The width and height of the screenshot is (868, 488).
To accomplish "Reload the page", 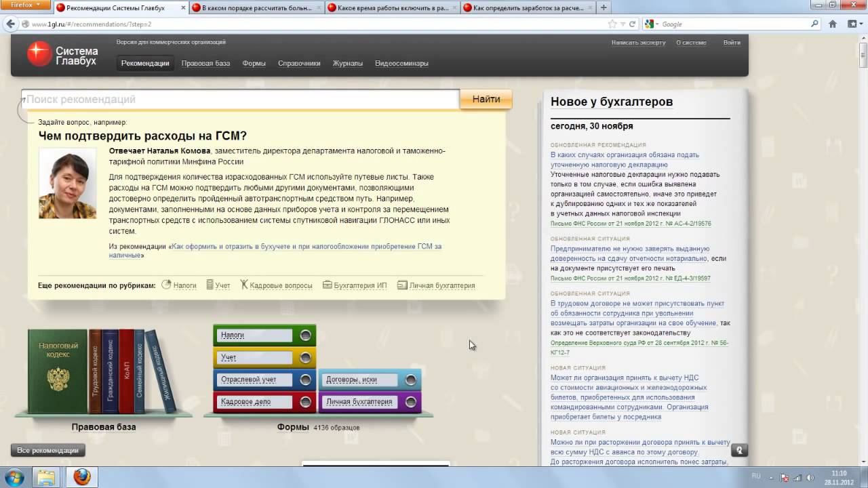I will coord(633,24).
